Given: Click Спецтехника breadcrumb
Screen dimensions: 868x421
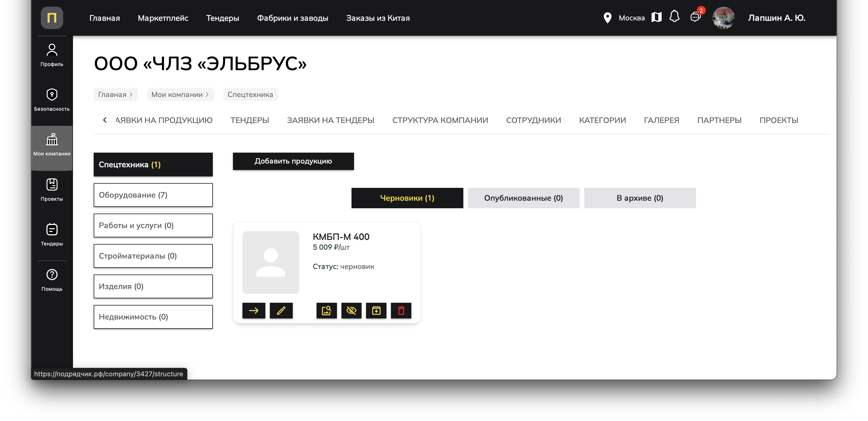Looking at the screenshot, I should [250, 95].
